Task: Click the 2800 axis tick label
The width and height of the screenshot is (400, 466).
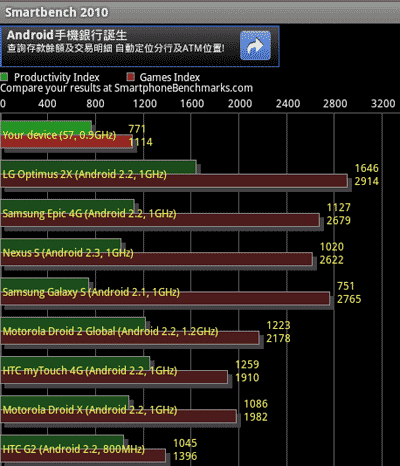Action: pos(335,103)
